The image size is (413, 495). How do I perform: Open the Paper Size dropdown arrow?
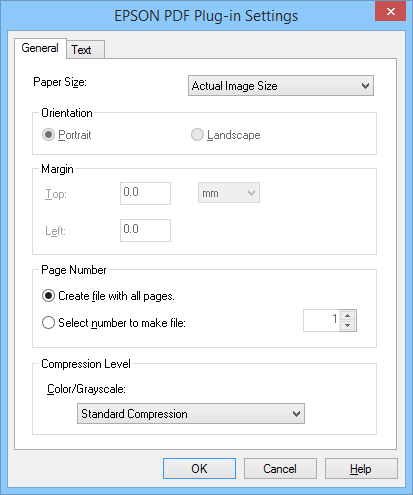pos(365,86)
